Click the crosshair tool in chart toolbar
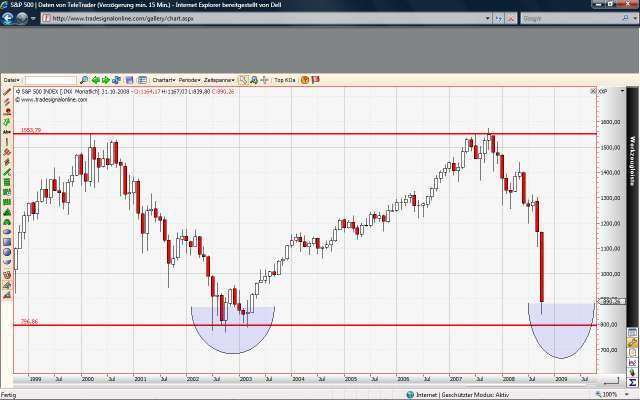This screenshot has width=640, height=400. pos(264,80)
